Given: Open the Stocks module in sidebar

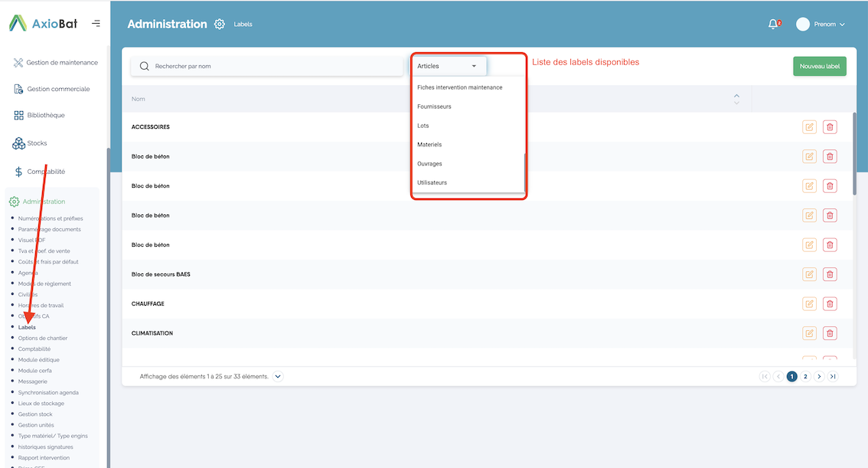Looking at the screenshot, I should [37, 143].
